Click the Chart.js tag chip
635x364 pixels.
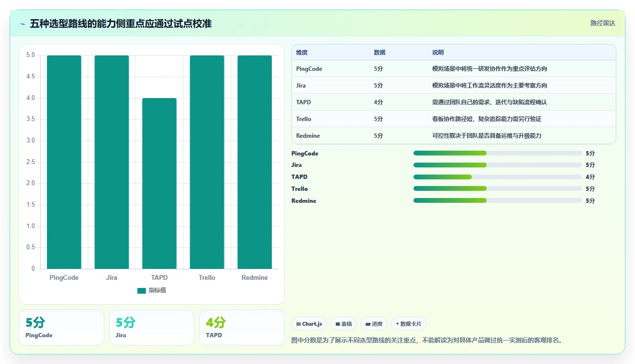click(309, 324)
